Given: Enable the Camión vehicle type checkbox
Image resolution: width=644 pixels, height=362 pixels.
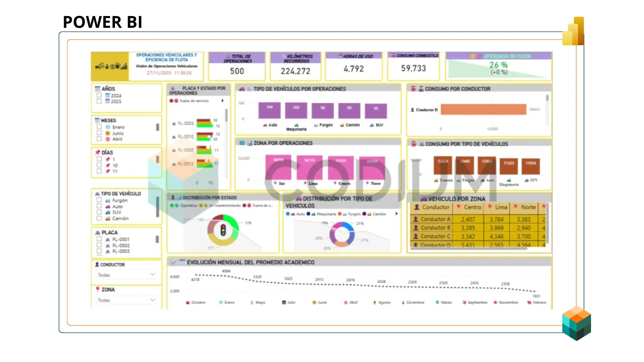Looking at the screenshot, I should pyautogui.click(x=99, y=218).
